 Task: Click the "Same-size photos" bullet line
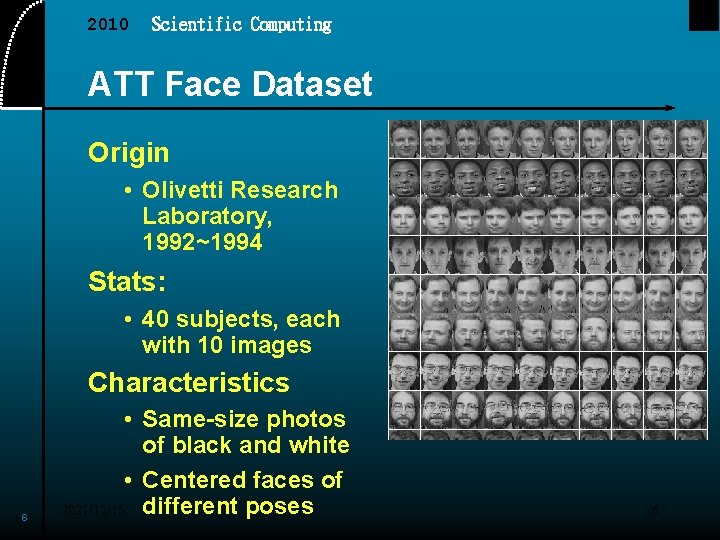244,419
